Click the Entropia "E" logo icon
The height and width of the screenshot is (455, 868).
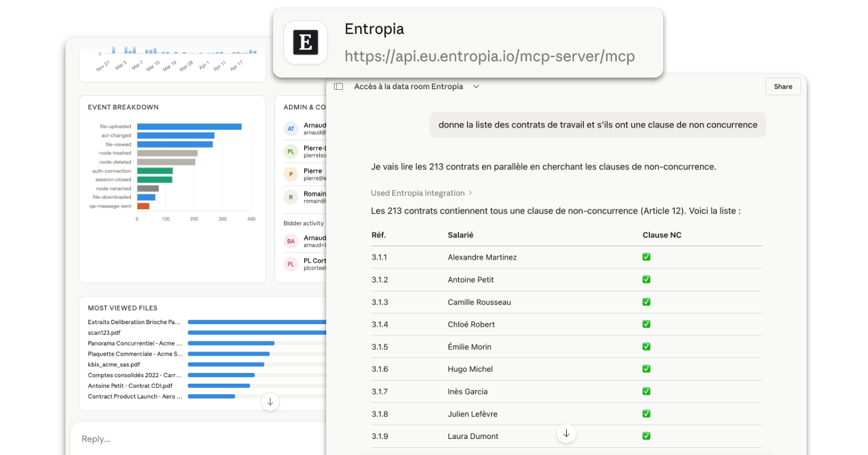(x=305, y=42)
